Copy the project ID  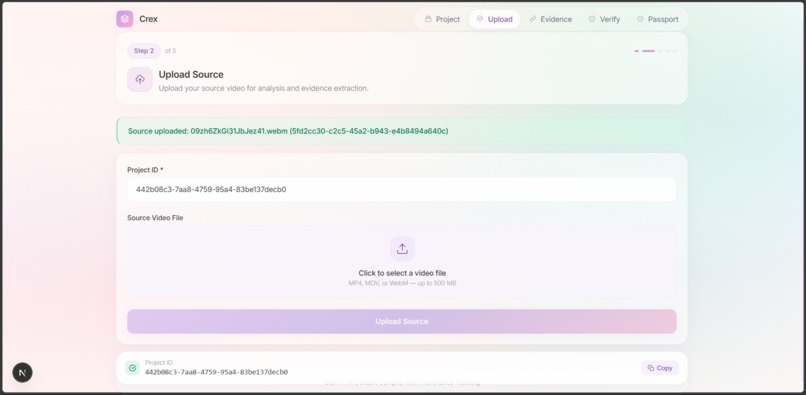(x=660, y=368)
